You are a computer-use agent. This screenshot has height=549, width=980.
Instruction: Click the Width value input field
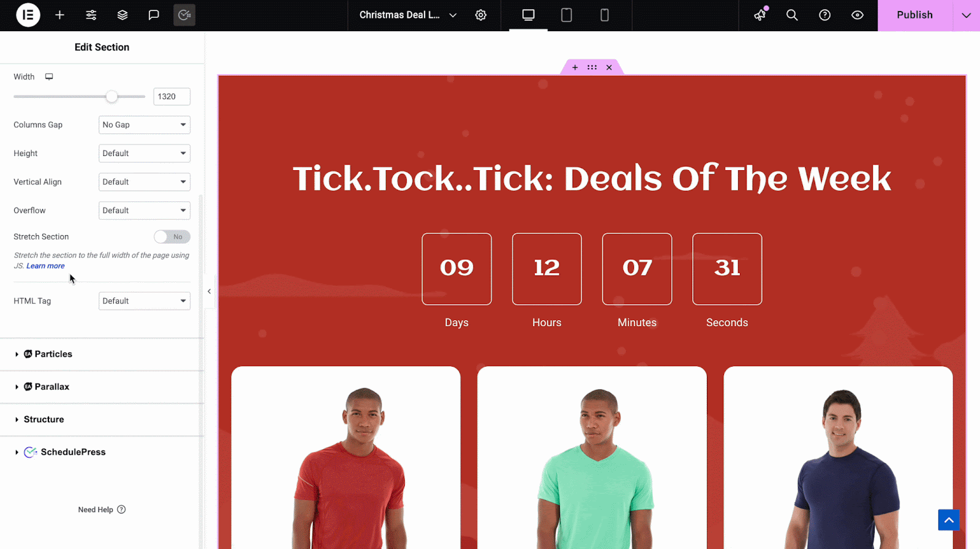point(171,97)
